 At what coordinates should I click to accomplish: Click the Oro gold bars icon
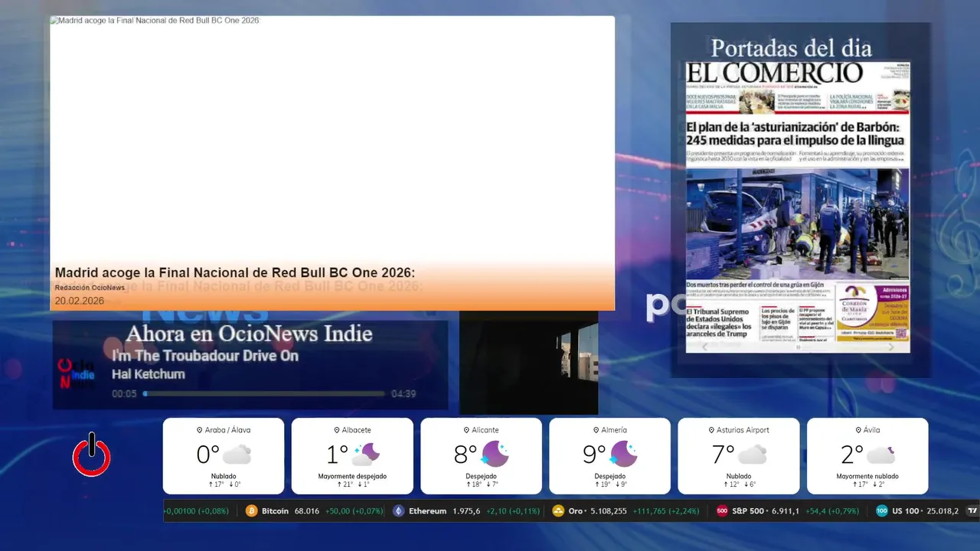tap(558, 511)
